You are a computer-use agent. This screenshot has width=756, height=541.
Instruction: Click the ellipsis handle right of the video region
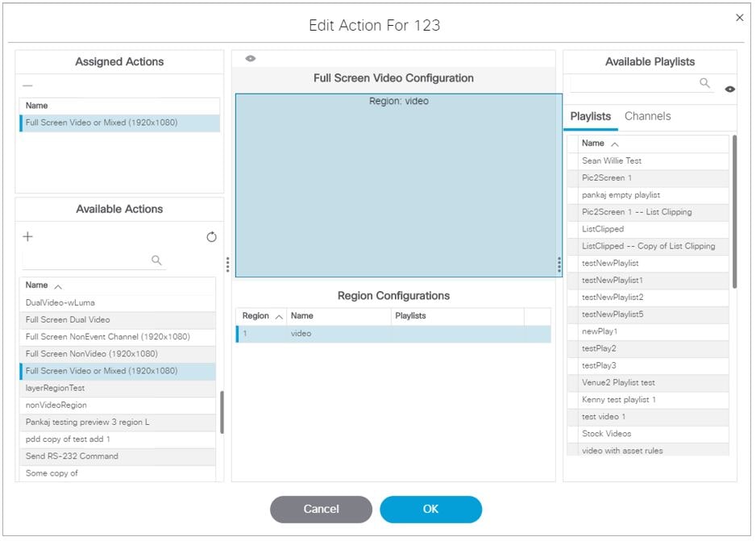pyautogui.click(x=558, y=264)
